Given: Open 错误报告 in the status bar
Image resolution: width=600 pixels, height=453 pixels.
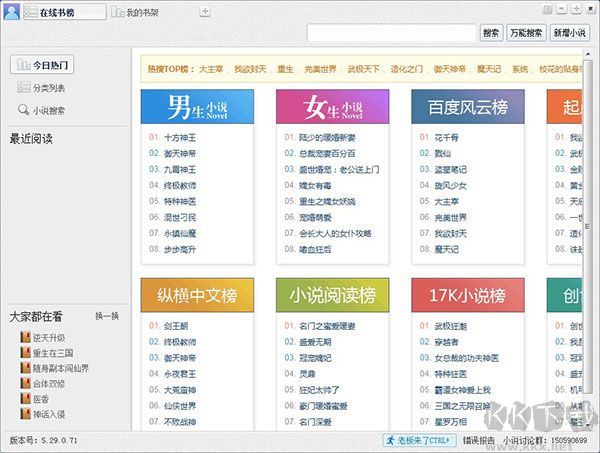Looking at the screenshot, I should [478, 440].
